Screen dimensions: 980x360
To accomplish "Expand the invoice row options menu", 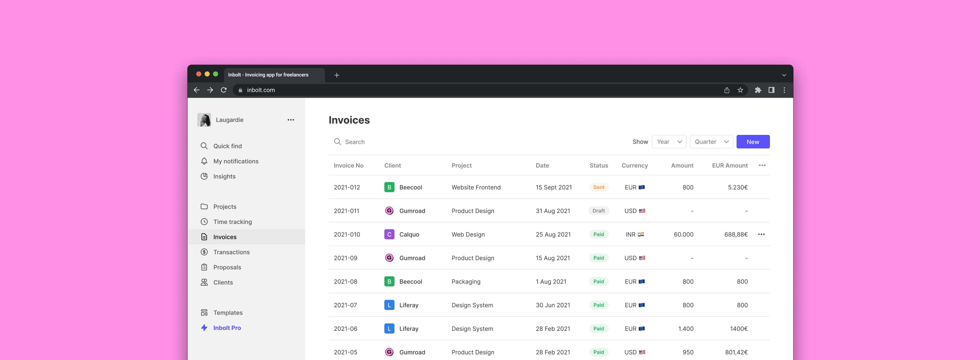I will coord(763,234).
